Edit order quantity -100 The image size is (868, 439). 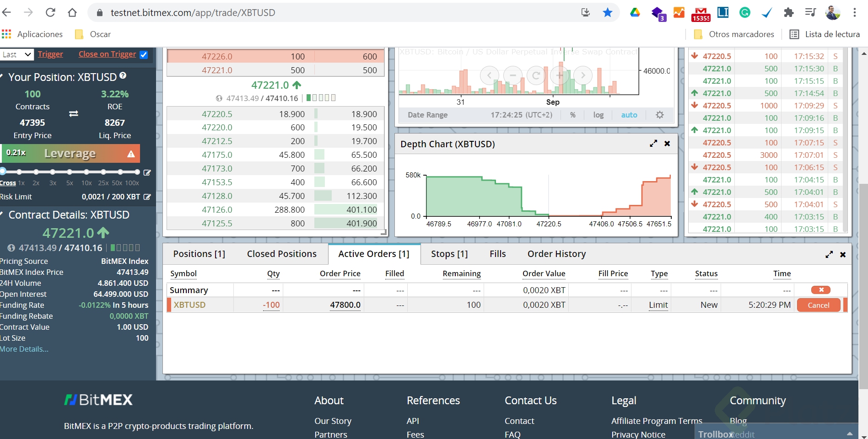271,305
